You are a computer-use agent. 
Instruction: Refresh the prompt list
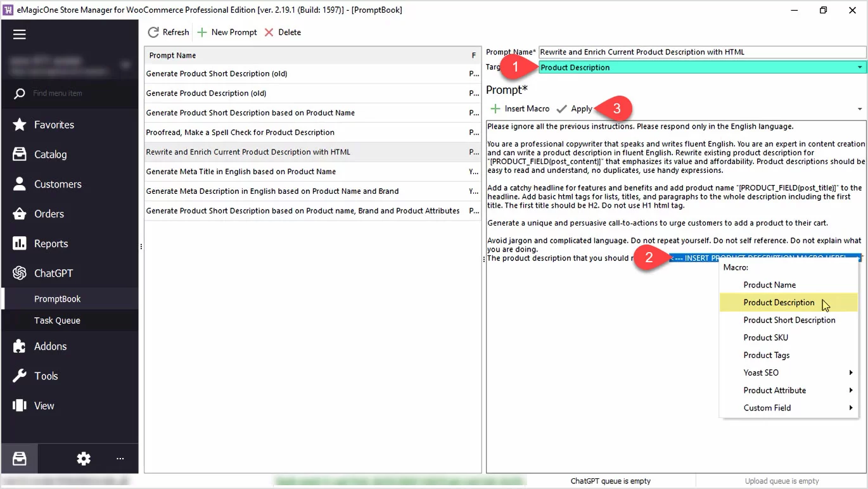(168, 32)
